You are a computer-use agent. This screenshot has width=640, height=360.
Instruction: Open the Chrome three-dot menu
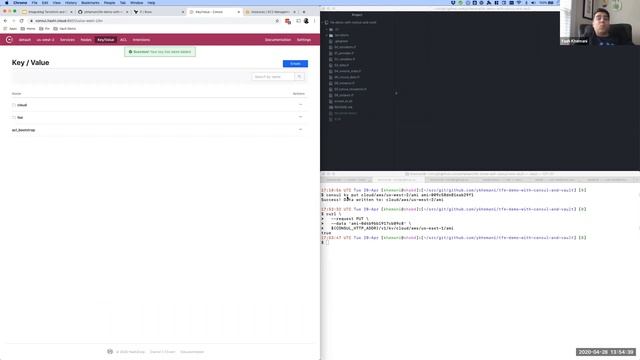[314, 21]
